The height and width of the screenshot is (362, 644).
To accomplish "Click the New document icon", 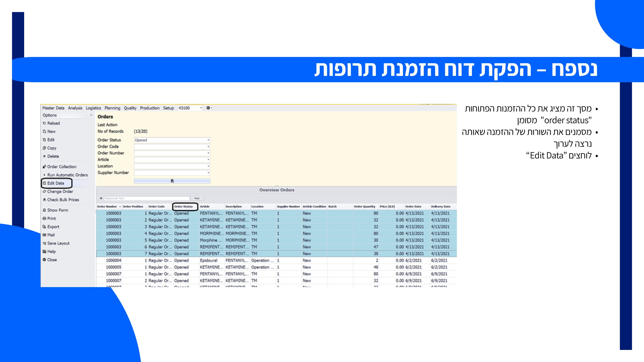I will click(x=44, y=131).
